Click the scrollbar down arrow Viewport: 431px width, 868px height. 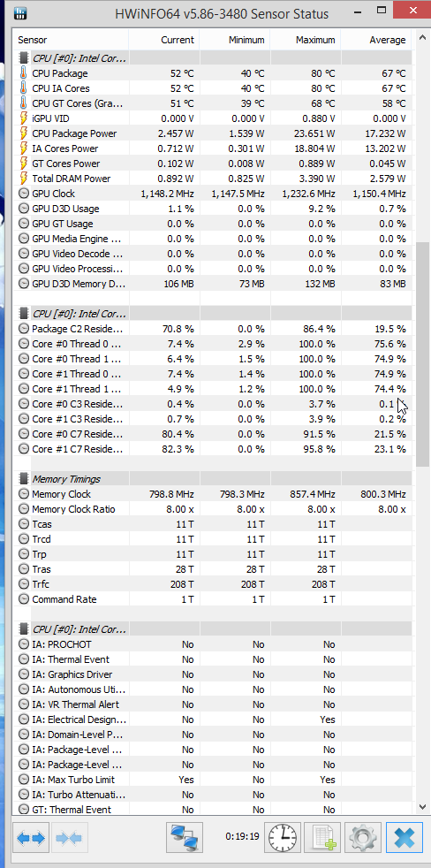pyautogui.click(x=423, y=807)
